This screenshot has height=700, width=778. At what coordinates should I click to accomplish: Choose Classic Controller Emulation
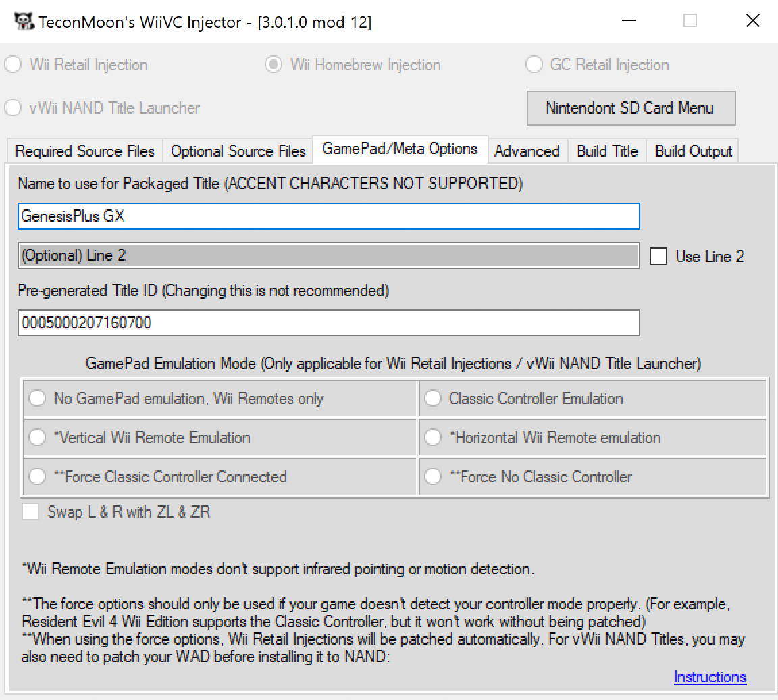coord(433,398)
